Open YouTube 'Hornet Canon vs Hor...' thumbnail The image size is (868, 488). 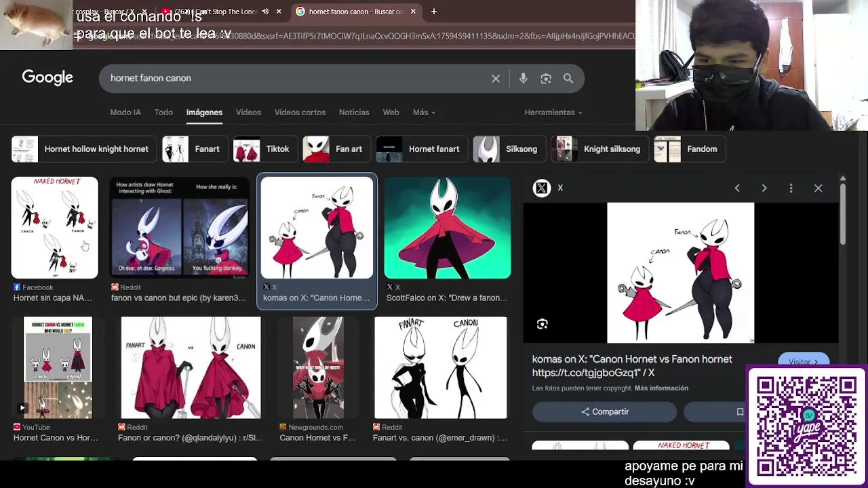tap(58, 367)
